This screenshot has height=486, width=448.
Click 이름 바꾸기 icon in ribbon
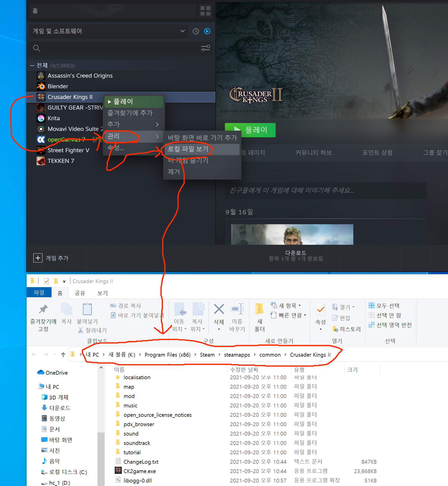237,309
